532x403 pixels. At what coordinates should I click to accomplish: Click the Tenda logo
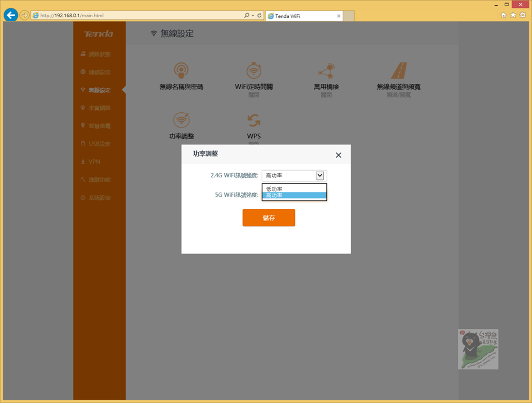pos(99,34)
